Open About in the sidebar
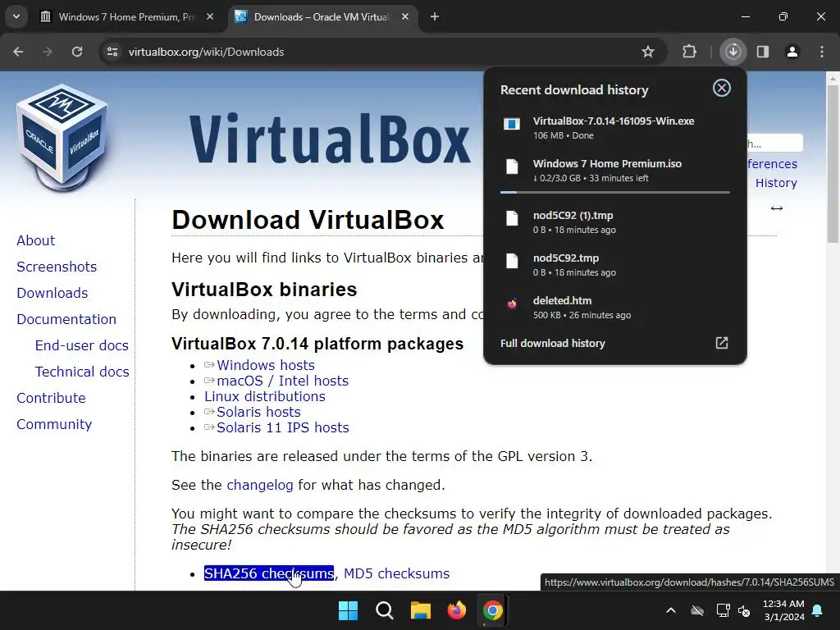 36,240
